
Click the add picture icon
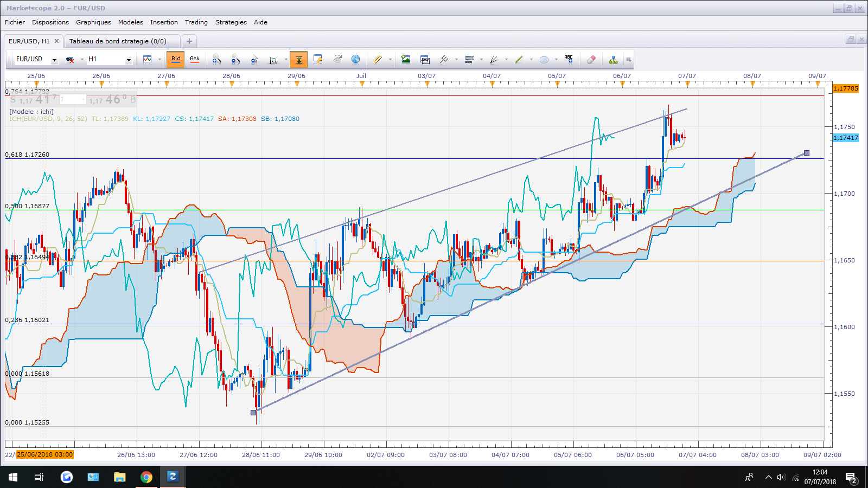pyautogui.click(x=406, y=60)
